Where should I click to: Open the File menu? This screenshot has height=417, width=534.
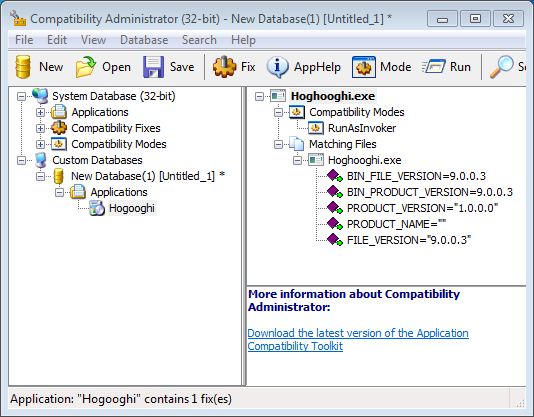[24, 40]
